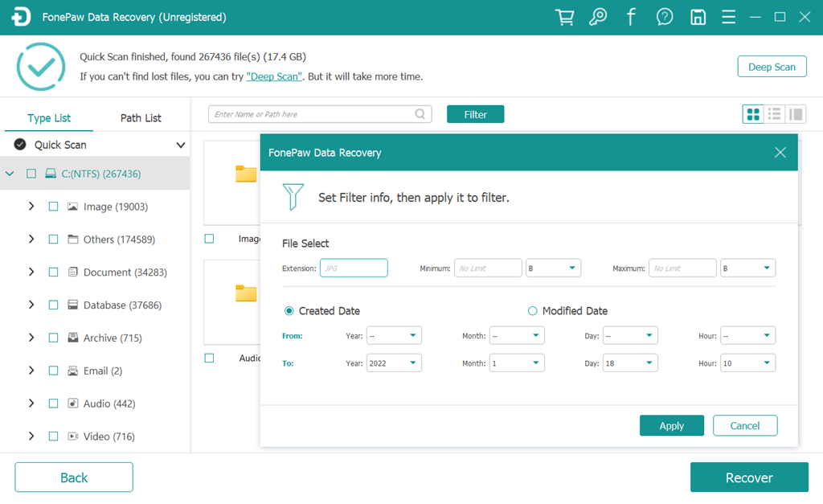Select the Modified Date radio button
Image resolution: width=823 pixels, height=504 pixels.
click(x=532, y=311)
